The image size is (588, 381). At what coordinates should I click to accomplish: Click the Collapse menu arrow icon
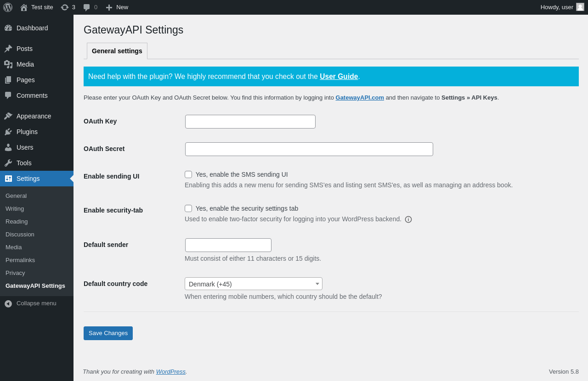click(8, 303)
